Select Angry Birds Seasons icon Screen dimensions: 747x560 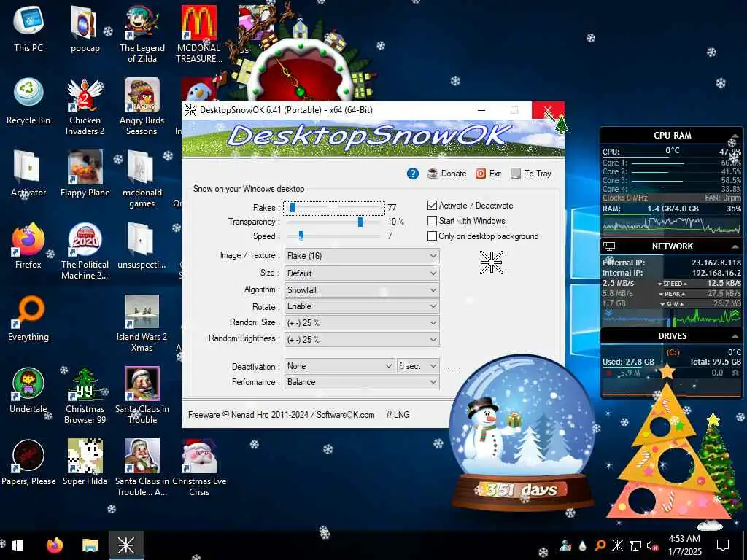[142, 106]
